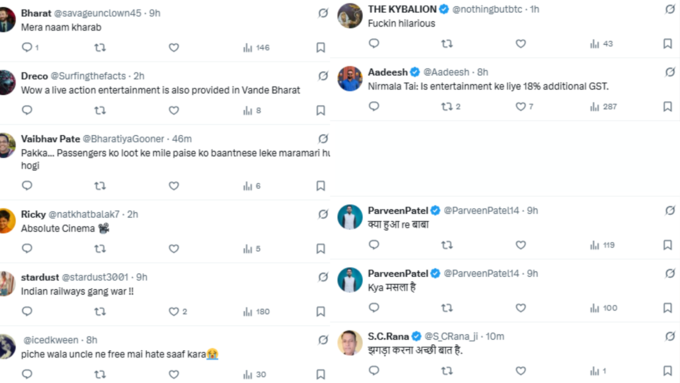Bookmark stardust's 'Indian railways gang war' tweet
Viewport: 680px width, 383px height.
coord(320,311)
